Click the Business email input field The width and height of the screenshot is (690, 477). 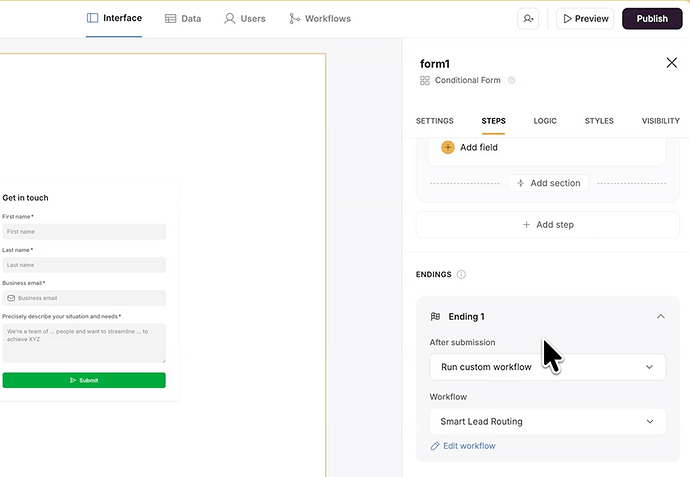[x=85, y=298]
